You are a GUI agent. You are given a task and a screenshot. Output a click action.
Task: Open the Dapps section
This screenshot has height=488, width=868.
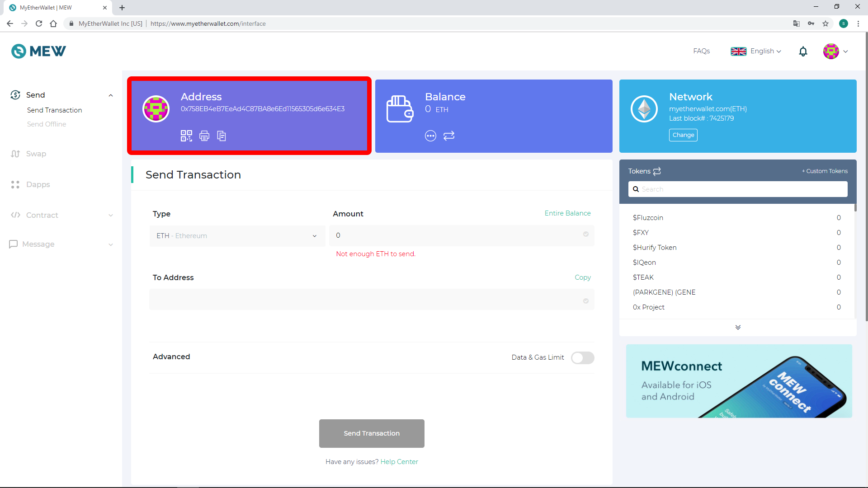pyautogui.click(x=38, y=184)
